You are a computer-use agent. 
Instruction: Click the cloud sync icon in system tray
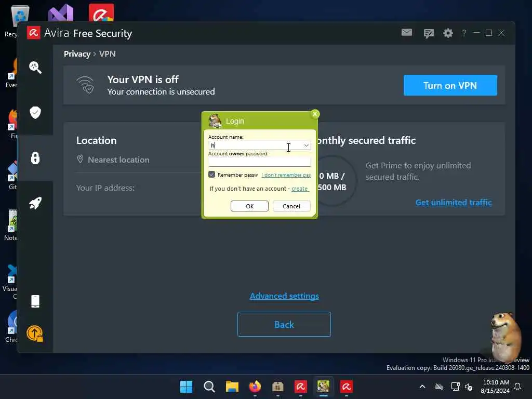click(x=440, y=387)
